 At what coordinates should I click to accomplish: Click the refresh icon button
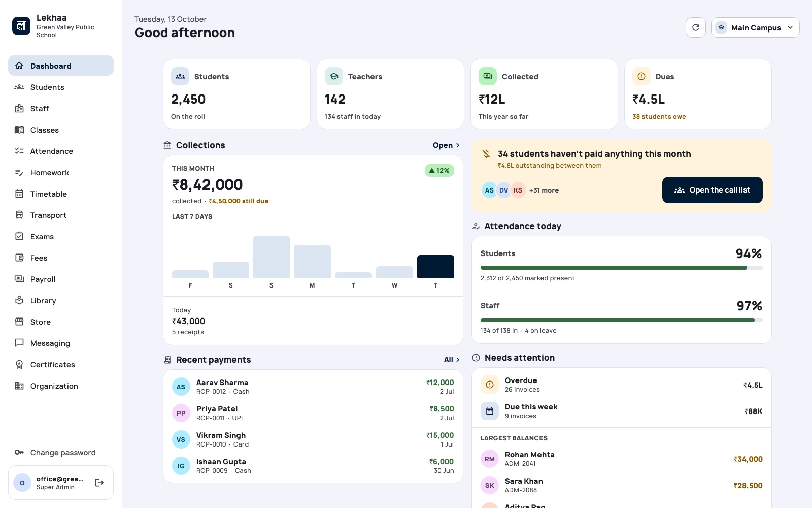click(696, 27)
